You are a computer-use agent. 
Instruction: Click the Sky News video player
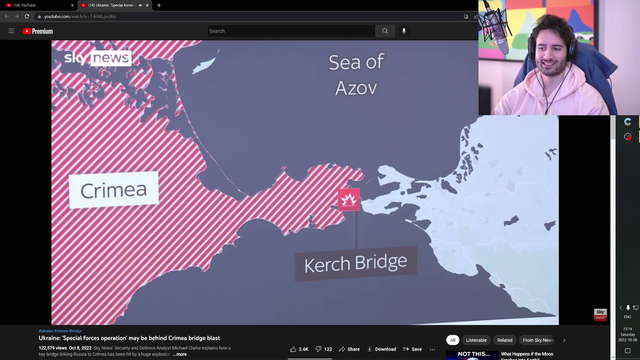click(x=305, y=182)
